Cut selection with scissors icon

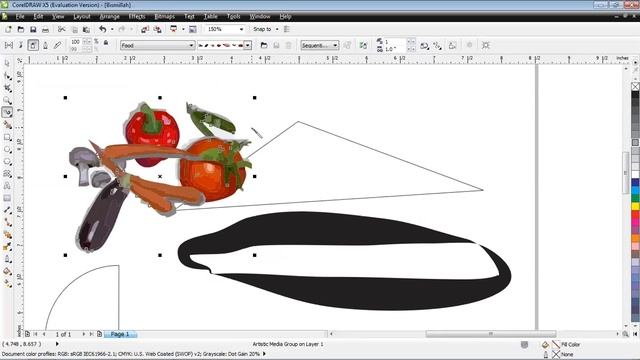(x=62, y=29)
